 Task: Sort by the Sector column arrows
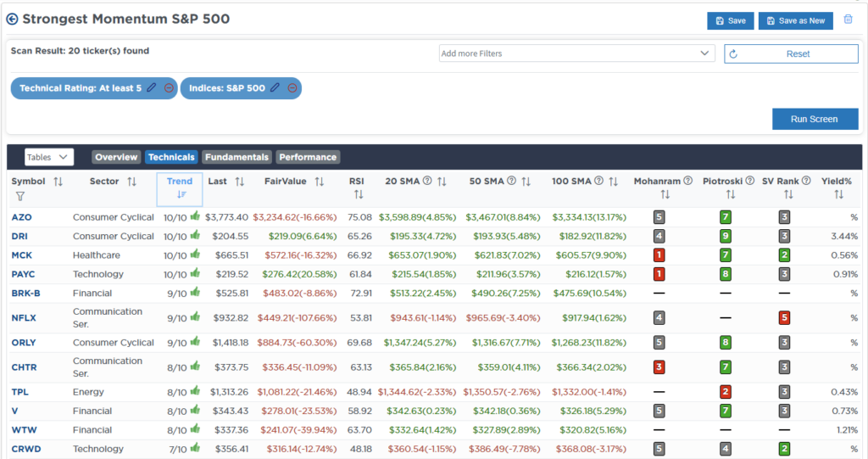(x=131, y=182)
